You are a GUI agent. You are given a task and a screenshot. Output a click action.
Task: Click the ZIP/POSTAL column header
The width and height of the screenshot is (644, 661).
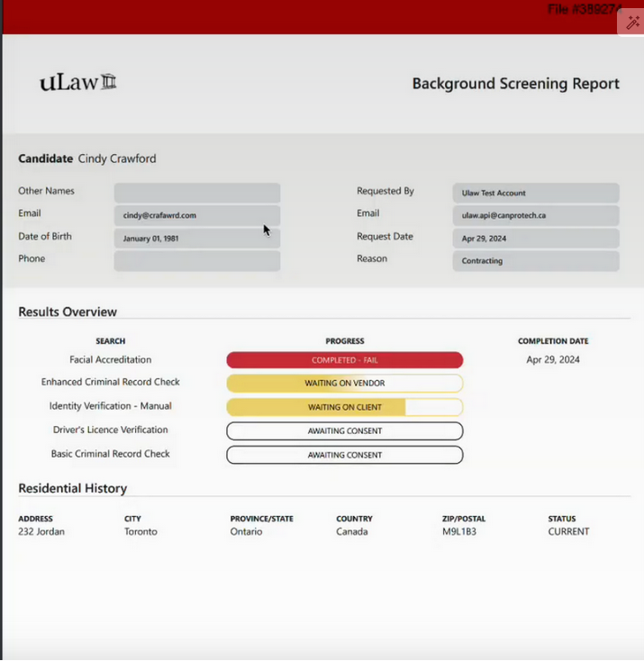pyautogui.click(x=464, y=519)
